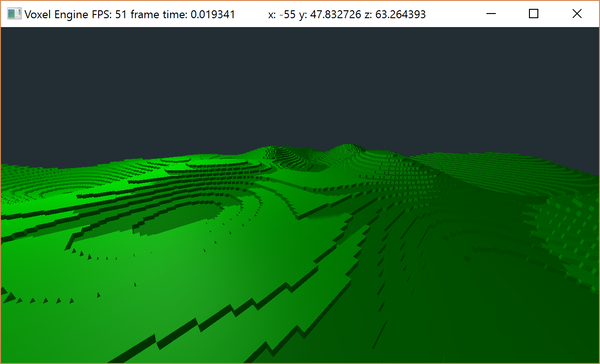The height and width of the screenshot is (364, 600).
Task: Click the 'Voxel Engine FPS: 51' title text
Action: [76, 15]
